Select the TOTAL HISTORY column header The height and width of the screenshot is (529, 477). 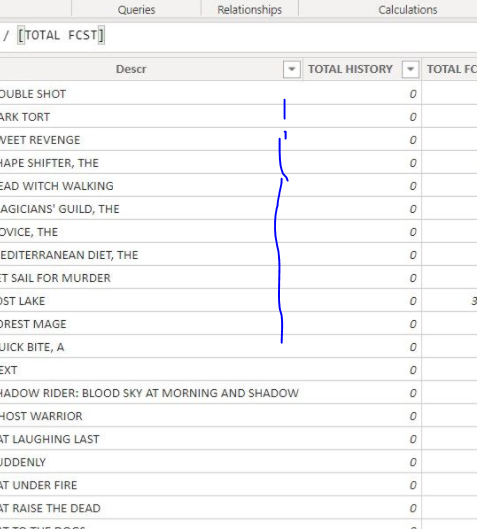tap(350, 69)
